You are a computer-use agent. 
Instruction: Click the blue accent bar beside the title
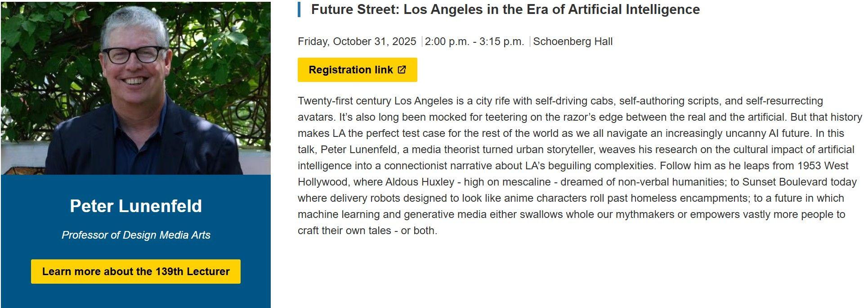299,9
